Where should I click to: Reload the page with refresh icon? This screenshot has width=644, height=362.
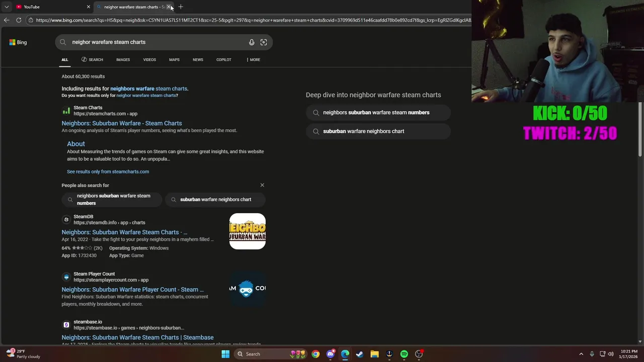click(x=19, y=20)
